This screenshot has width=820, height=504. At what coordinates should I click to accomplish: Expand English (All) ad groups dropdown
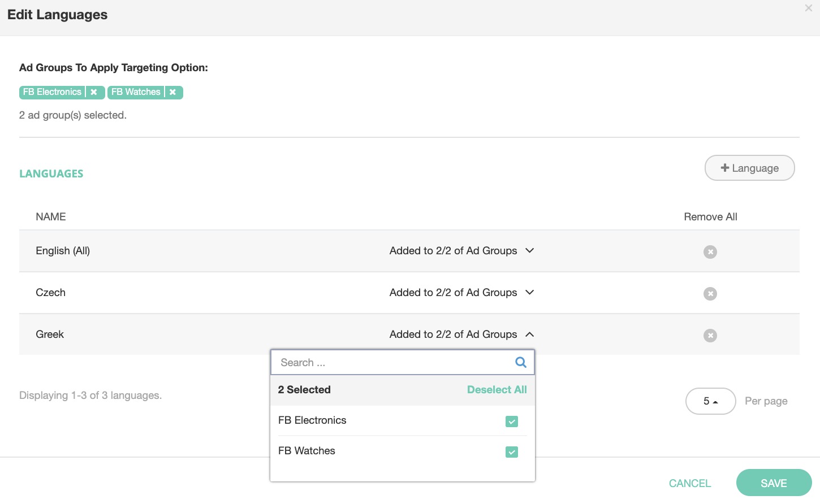point(529,251)
